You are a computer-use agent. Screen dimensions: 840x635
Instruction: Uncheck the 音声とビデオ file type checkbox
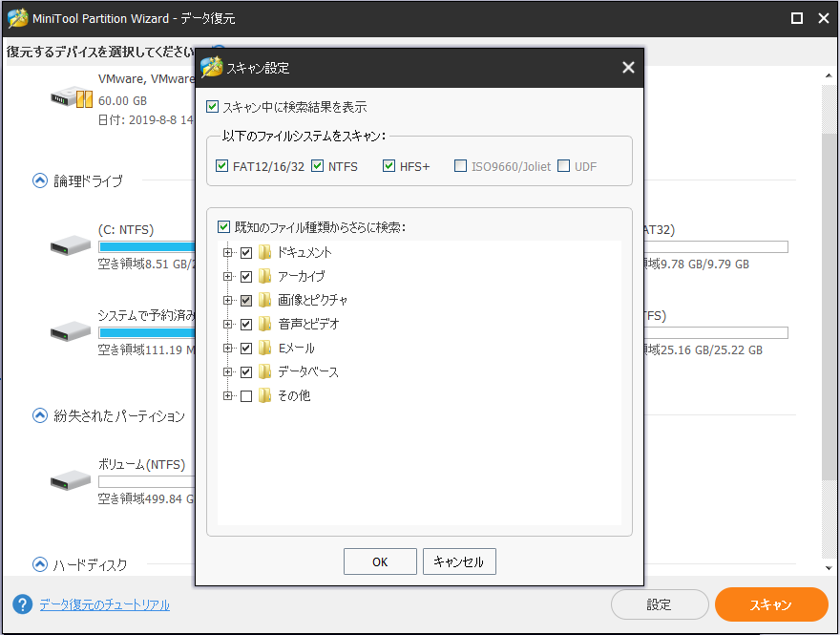pos(246,325)
